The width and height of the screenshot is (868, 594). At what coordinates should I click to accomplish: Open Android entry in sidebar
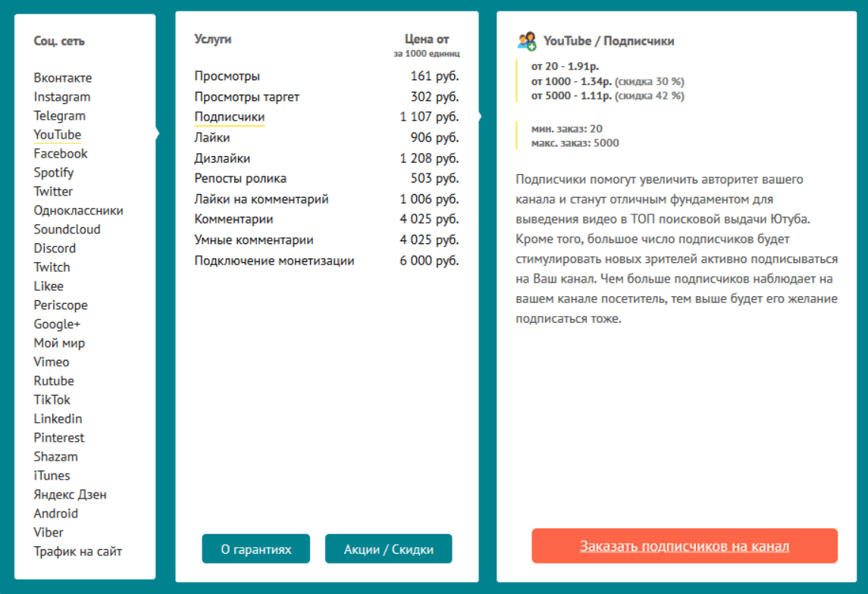(x=55, y=513)
